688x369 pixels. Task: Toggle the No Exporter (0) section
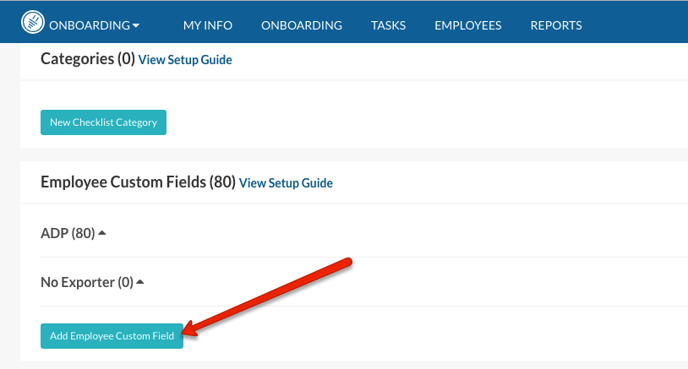[92, 282]
